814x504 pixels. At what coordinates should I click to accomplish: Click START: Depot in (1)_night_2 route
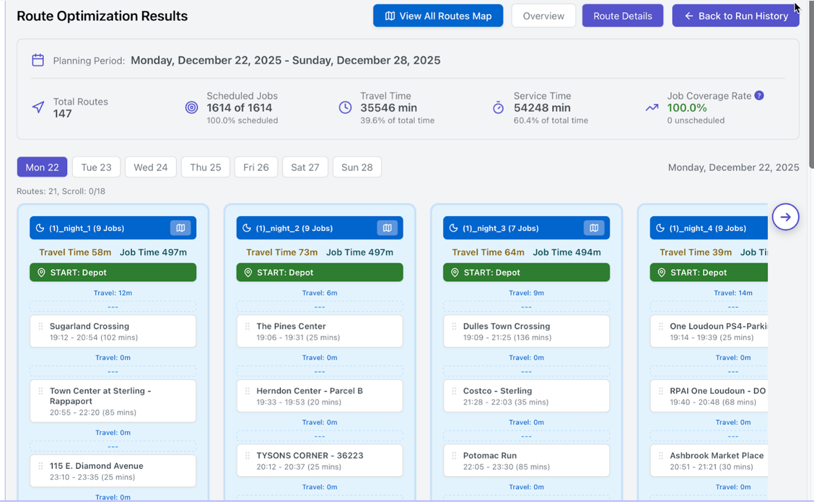tap(319, 272)
